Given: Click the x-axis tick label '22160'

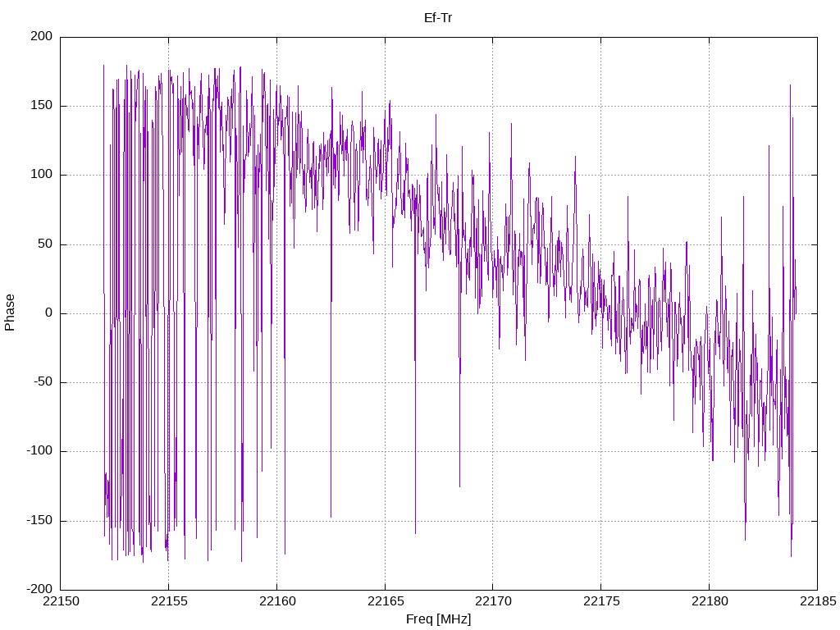Looking at the screenshot, I should 277,601.
